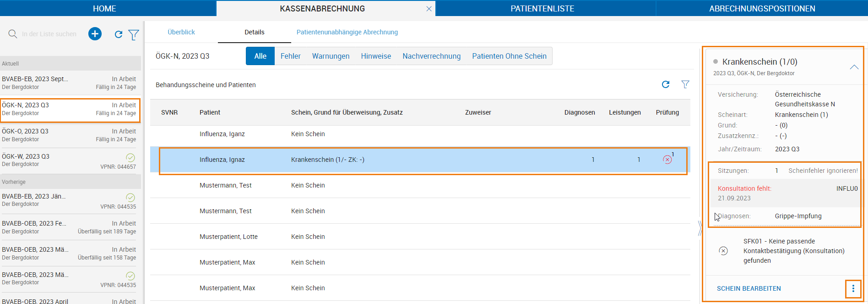Click the search field In der Liste suchen
868x304 pixels.
pos(49,34)
